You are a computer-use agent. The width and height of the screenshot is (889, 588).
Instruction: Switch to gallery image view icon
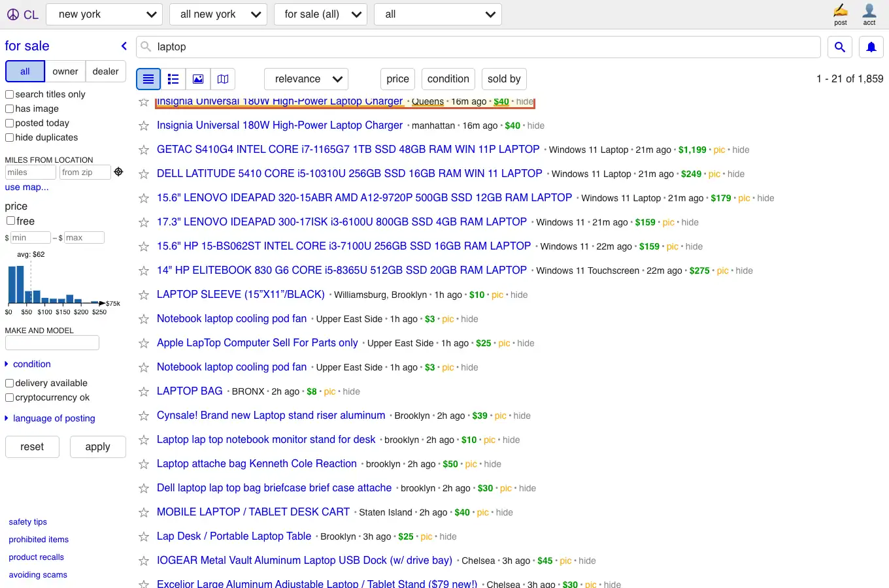[x=198, y=79]
